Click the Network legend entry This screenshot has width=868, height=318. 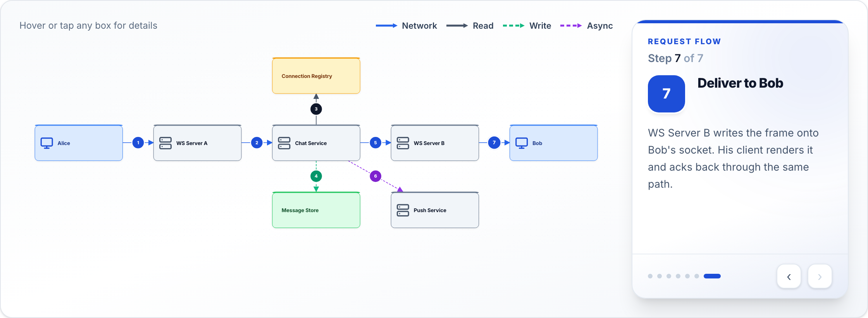406,26
